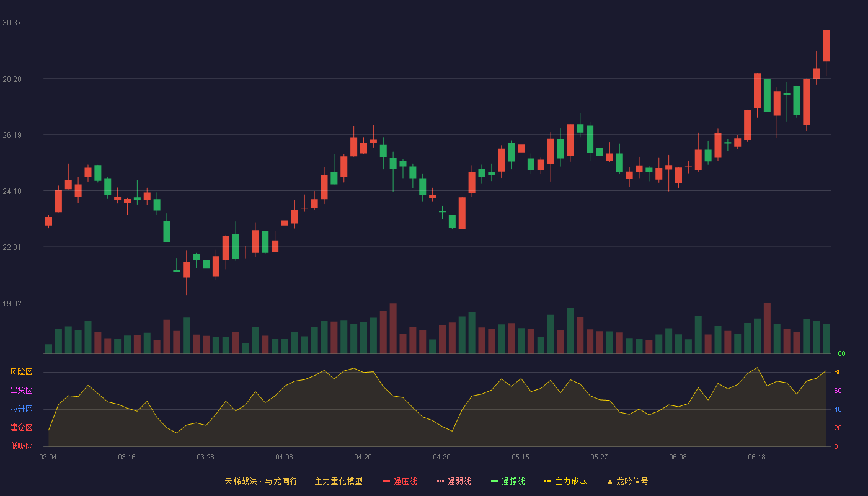Click the blue 40 indicator axis value
Image resolution: width=868 pixels, height=496 pixels.
point(838,409)
